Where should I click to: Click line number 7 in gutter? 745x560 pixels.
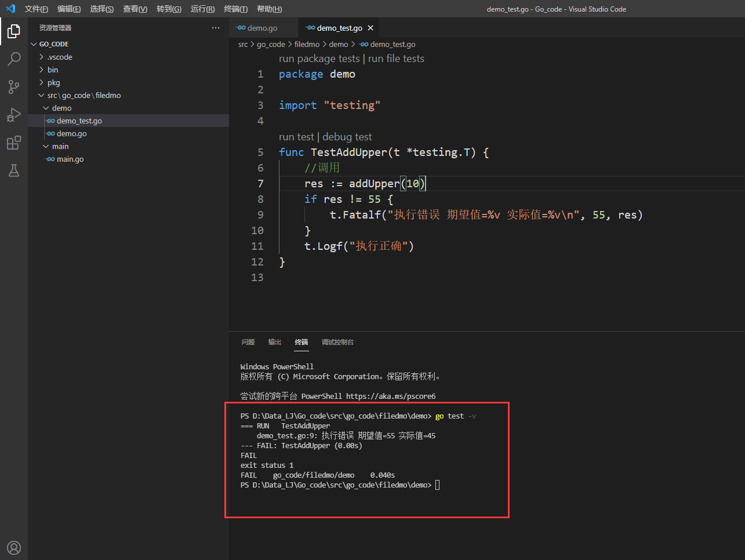pyautogui.click(x=260, y=184)
